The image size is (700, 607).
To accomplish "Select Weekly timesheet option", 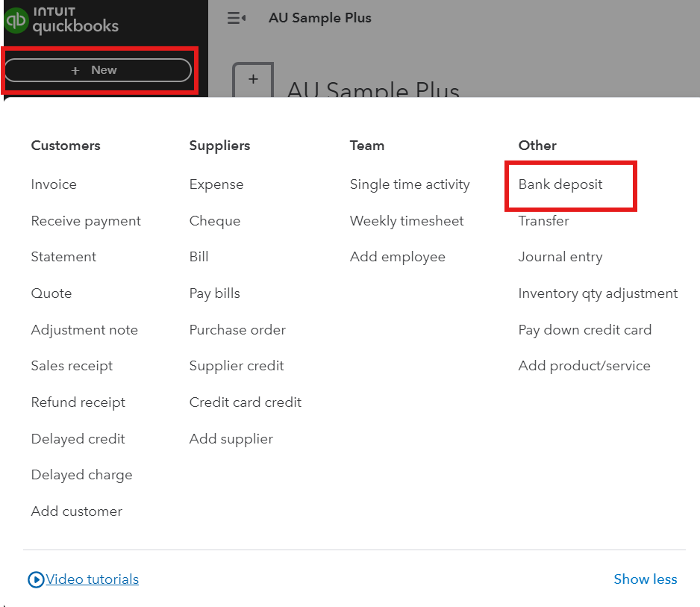I will [x=407, y=221].
